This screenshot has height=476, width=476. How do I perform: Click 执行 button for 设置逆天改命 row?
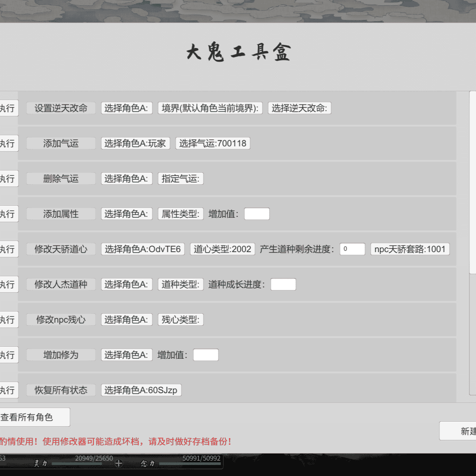pos(8,108)
